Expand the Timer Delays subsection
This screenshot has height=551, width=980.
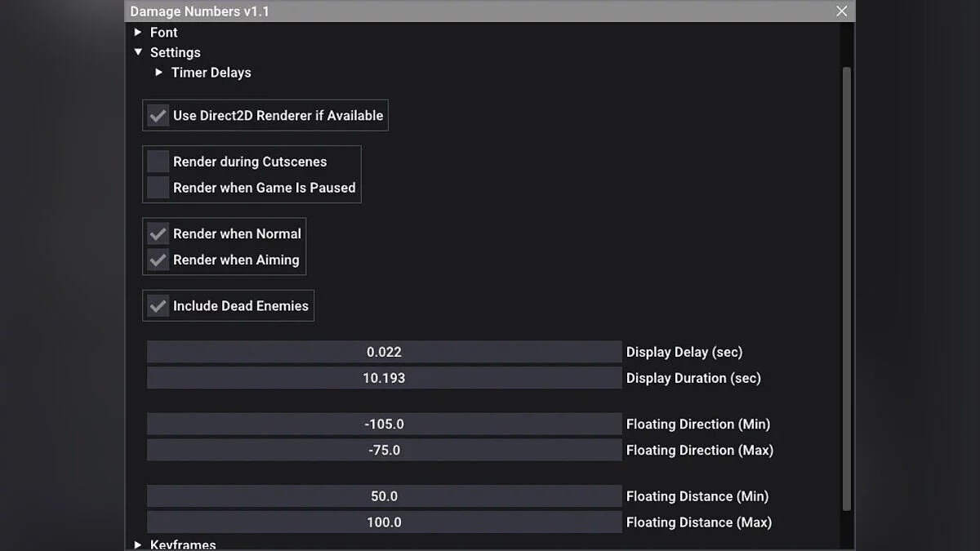click(x=159, y=73)
